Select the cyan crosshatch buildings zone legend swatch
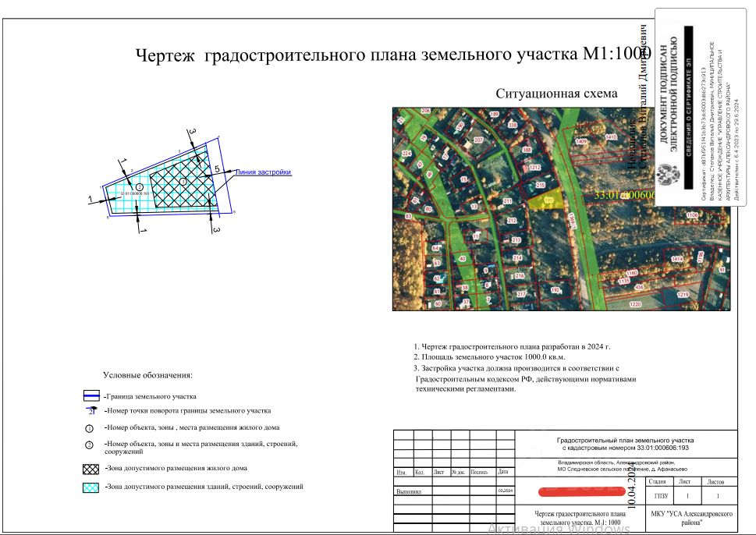The width and height of the screenshot is (756, 535). [x=91, y=487]
